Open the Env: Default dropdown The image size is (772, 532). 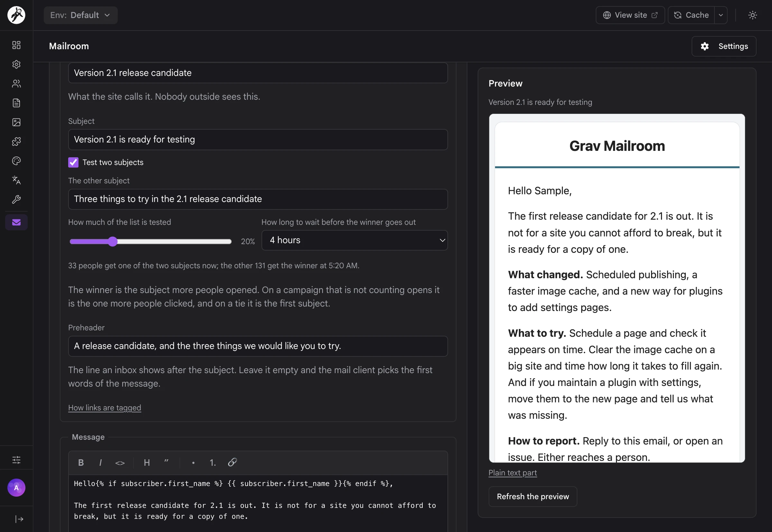pos(80,15)
